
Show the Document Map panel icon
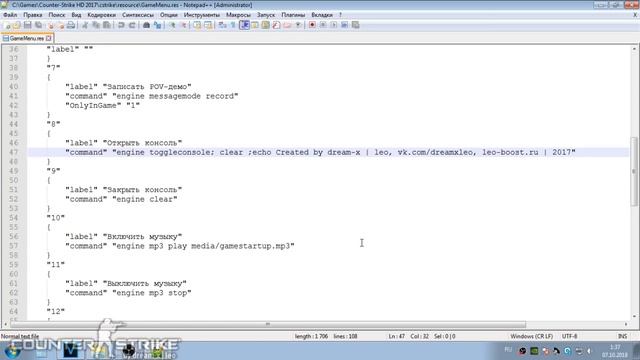(x=265, y=25)
